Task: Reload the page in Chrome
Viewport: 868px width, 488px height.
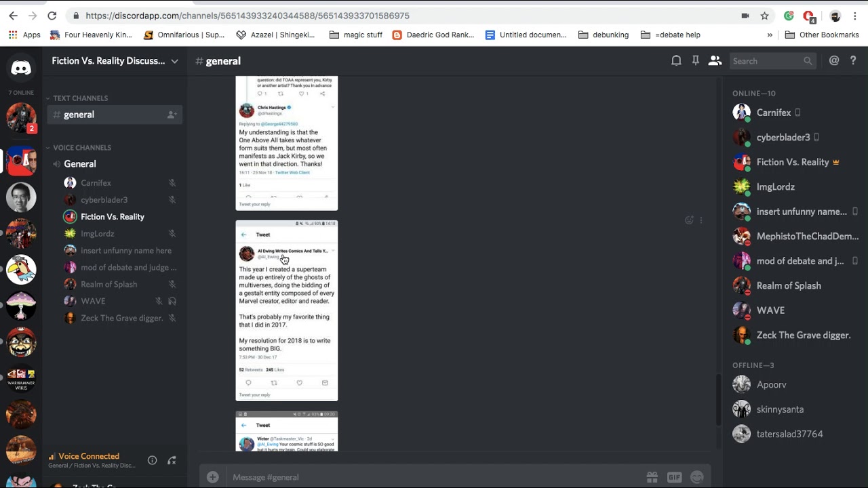Action: [52, 16]
